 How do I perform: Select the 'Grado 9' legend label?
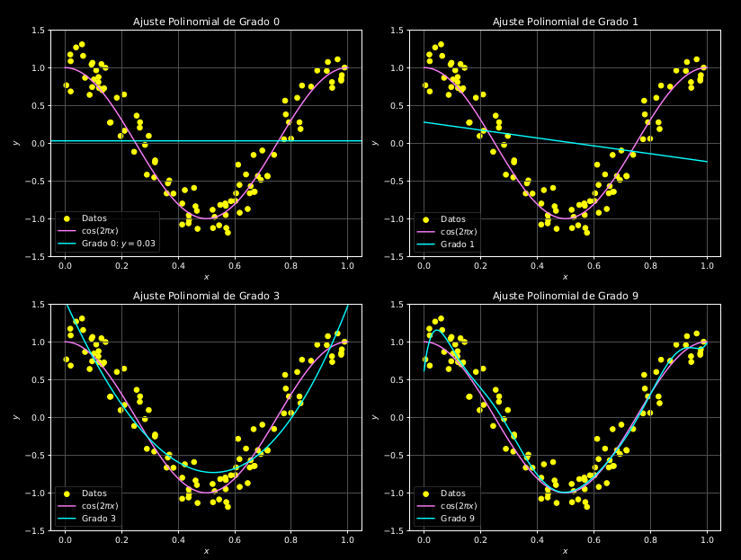tap(458, 518)
